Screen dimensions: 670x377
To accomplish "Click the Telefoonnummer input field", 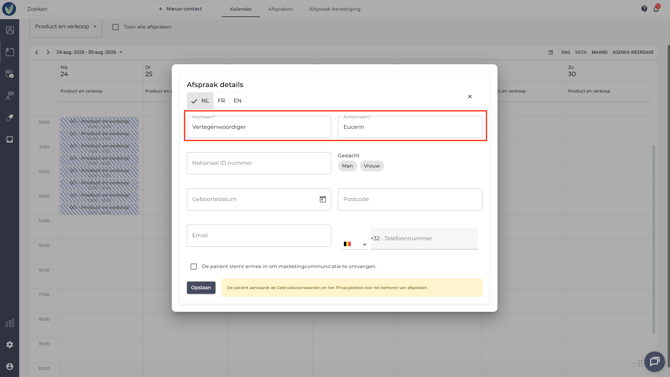I will [x=424, y=239].
